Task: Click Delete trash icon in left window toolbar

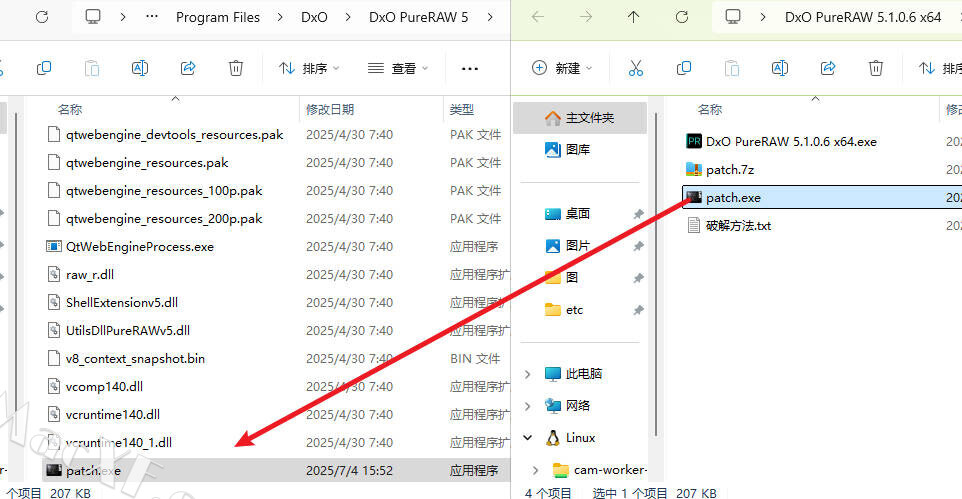Action: click(236, 68)
